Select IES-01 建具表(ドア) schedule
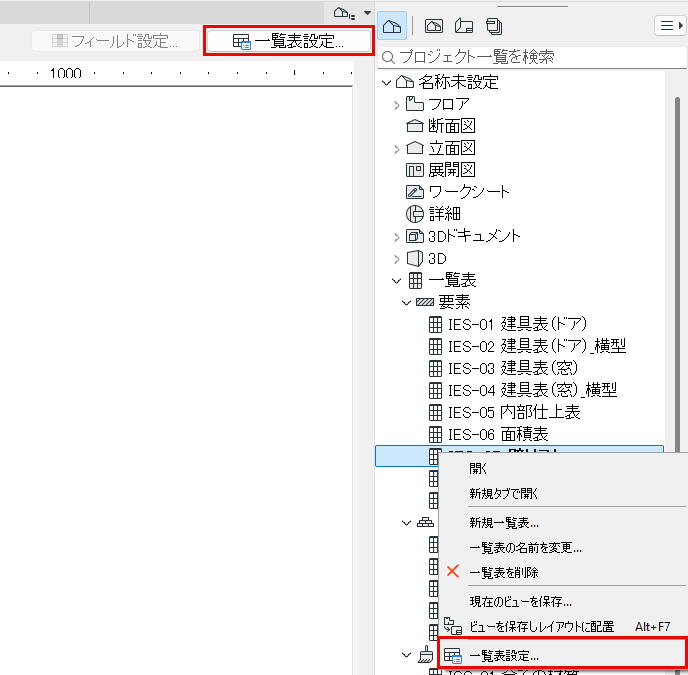Image resolution: width=688 pixels, height=675 pixels. click(x=518, y=324)
